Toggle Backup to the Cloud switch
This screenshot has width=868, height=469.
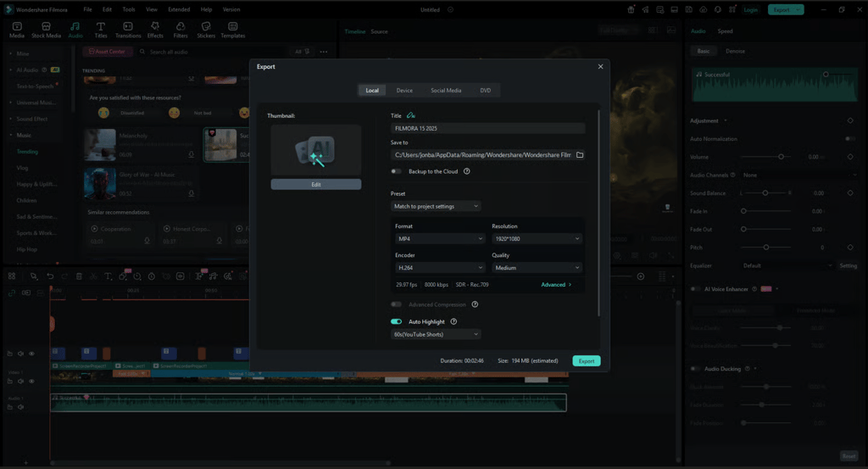click(397, 171)
